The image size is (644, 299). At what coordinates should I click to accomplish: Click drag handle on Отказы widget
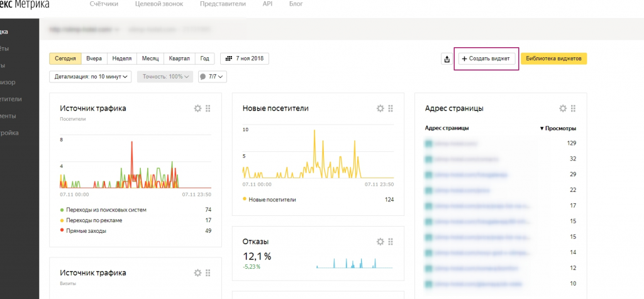(391, 242)
